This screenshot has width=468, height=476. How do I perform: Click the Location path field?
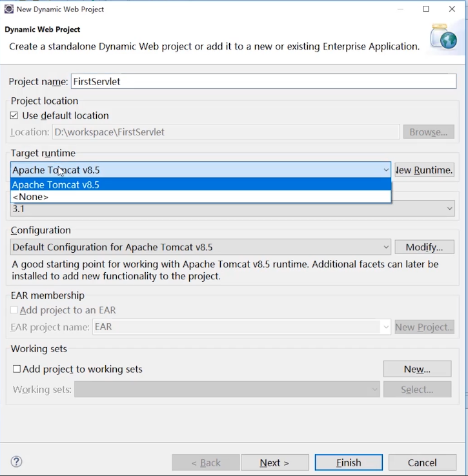click(226, 132)
